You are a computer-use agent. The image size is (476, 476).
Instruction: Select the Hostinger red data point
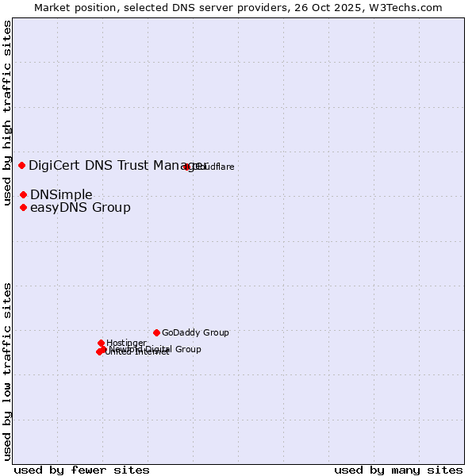(101, 343)
